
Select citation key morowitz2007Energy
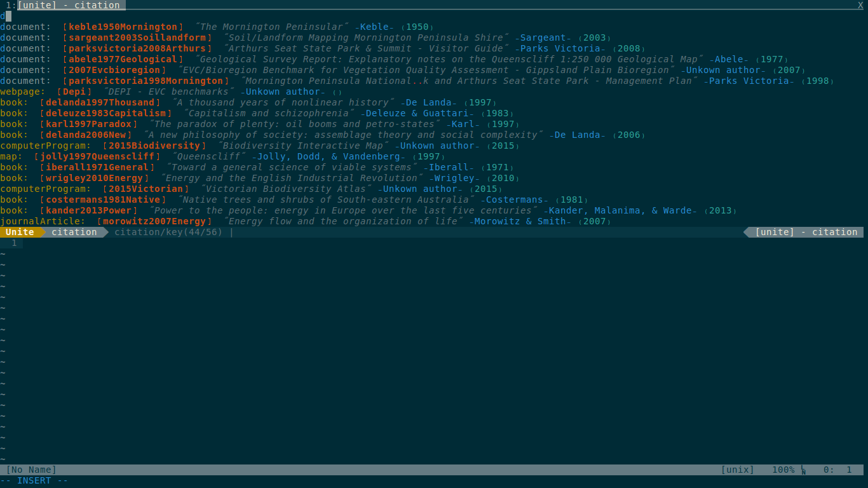154,221
